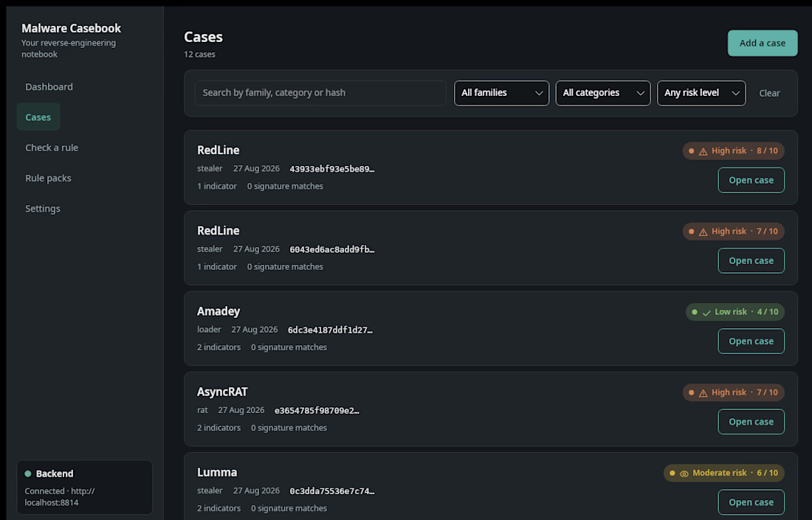Click the yellow dot in the Lumma risk badge
This screenshot has width=812, height=520.
672,473
